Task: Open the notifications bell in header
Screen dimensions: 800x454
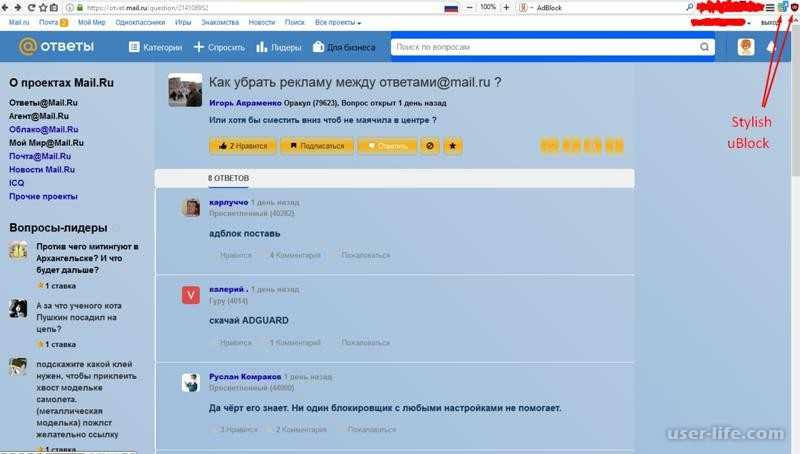Action: click(771, 47)
